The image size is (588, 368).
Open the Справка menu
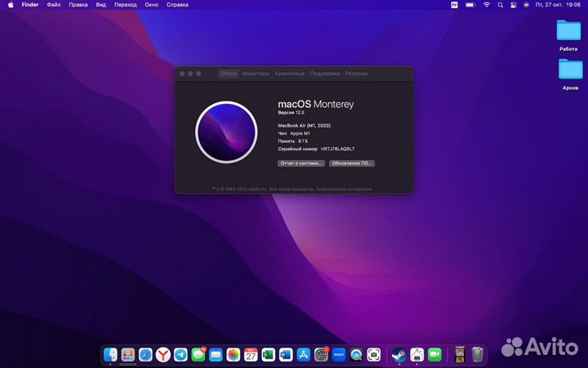(x=177, y=5)
